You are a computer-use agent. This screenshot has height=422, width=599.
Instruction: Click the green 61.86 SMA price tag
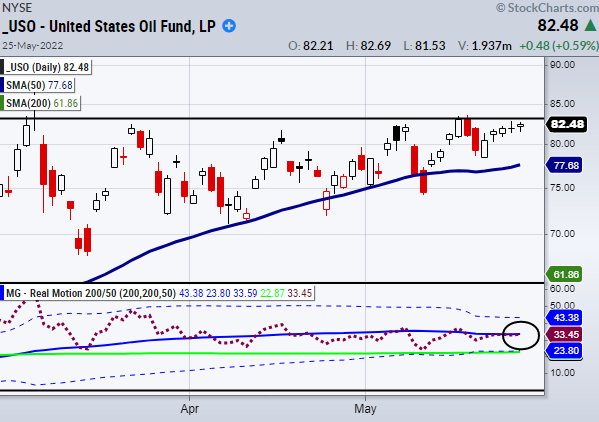(x=565, y=274)
